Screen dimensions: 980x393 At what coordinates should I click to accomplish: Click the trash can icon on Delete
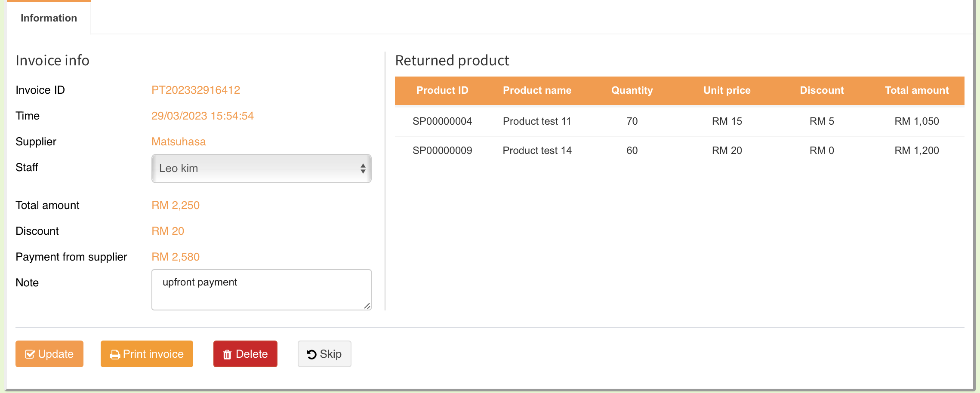coord(227,355)
